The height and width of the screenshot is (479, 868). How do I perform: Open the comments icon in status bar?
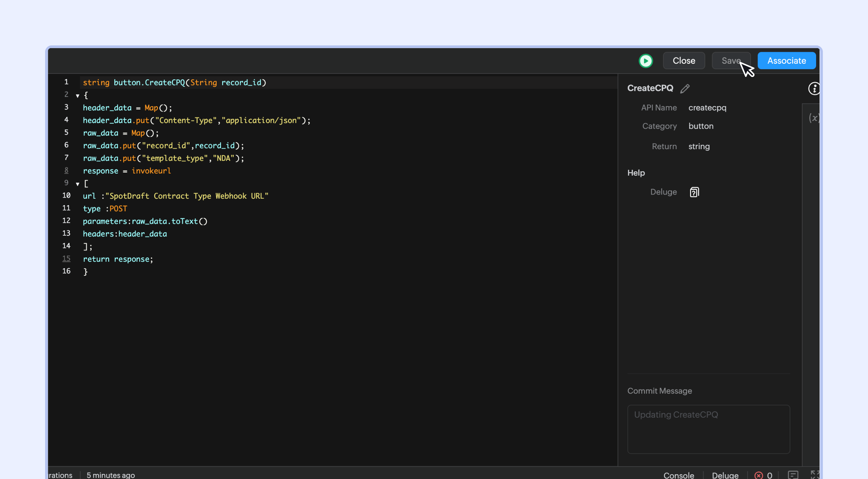(793, 475)
